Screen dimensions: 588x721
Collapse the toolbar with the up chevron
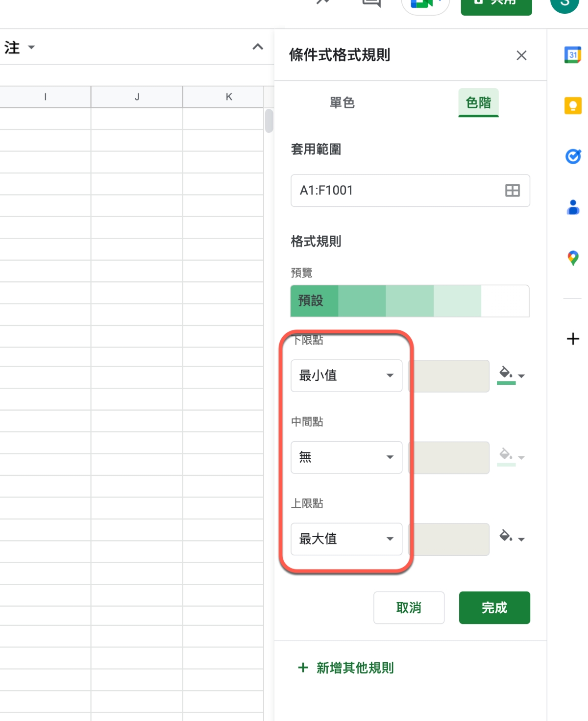pos(258,47)
